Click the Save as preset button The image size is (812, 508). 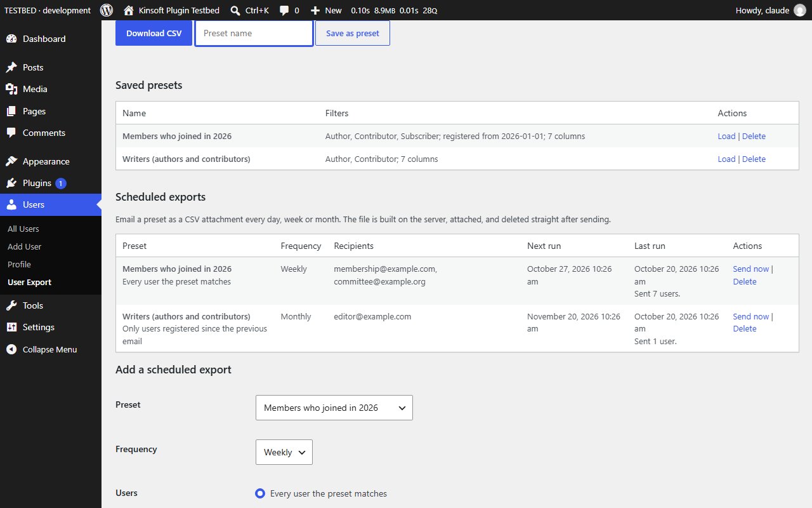tap(353, 33)
